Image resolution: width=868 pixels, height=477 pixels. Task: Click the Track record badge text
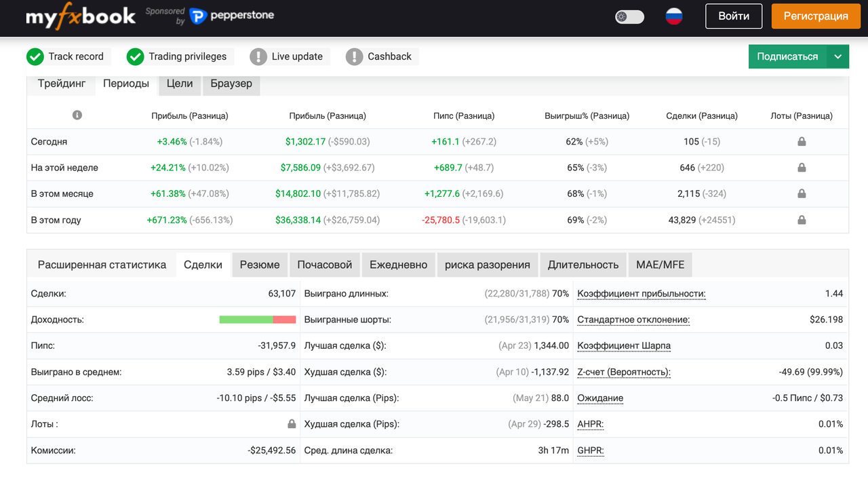[76, 56]
